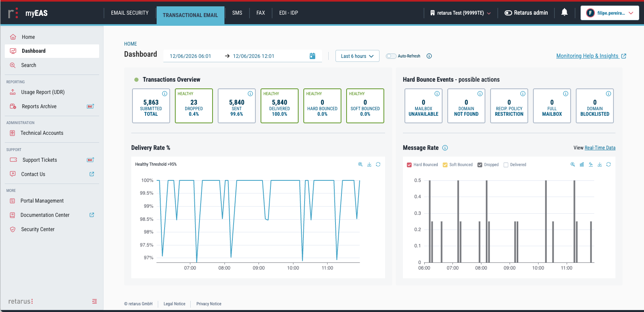This screenshot has width=644, height=312.
Task: Open the notifications bell
Action: (564, 12)
